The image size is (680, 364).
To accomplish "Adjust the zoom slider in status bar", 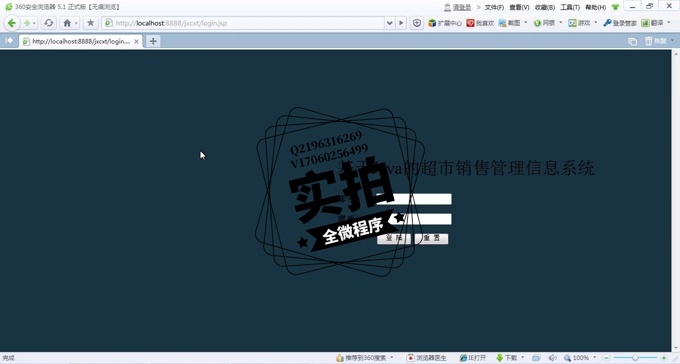I will pos(635,358).
